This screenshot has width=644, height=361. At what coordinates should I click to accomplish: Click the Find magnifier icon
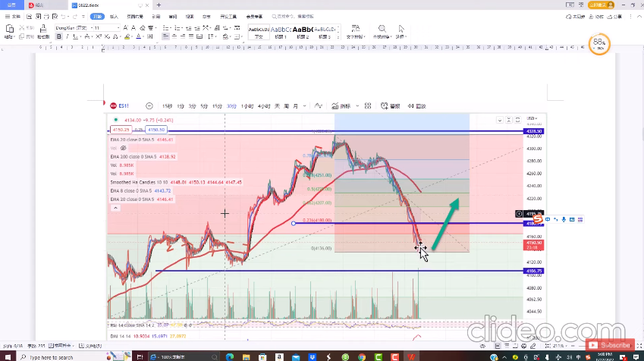382,28
